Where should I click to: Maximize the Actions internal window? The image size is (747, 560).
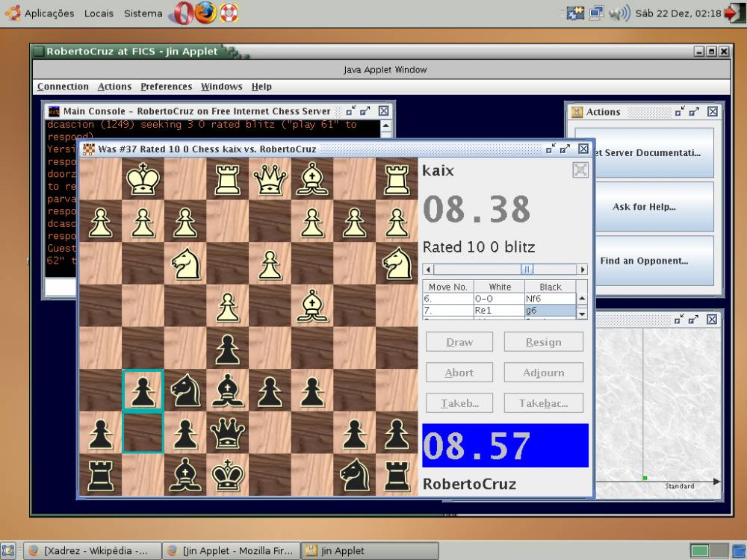694,111
